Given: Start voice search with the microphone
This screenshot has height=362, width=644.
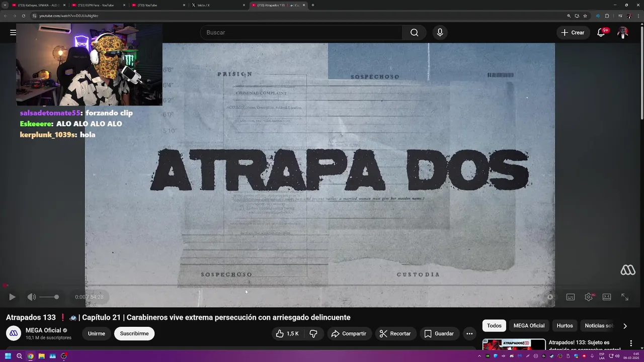Looking at the screenshot, I should point(440,32).
